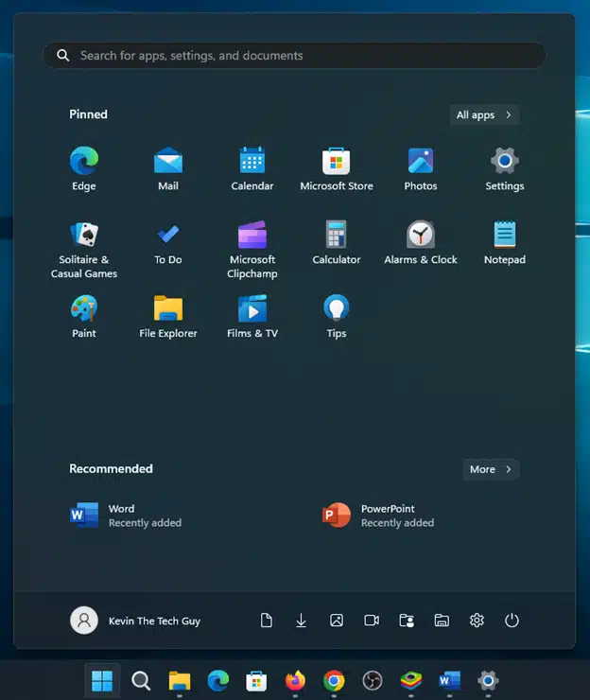
Task: Open the Documents folder shortcut
Action: (x=267, y=621)
